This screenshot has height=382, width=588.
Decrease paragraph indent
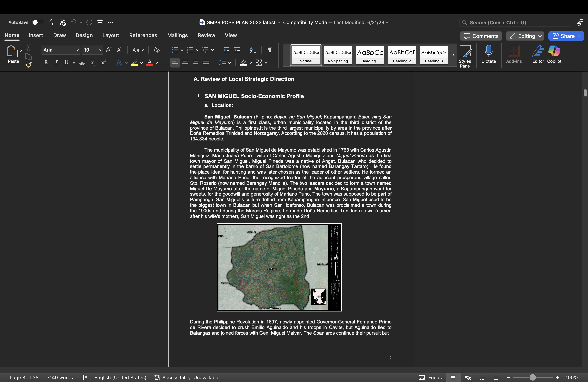pos(226,50)
